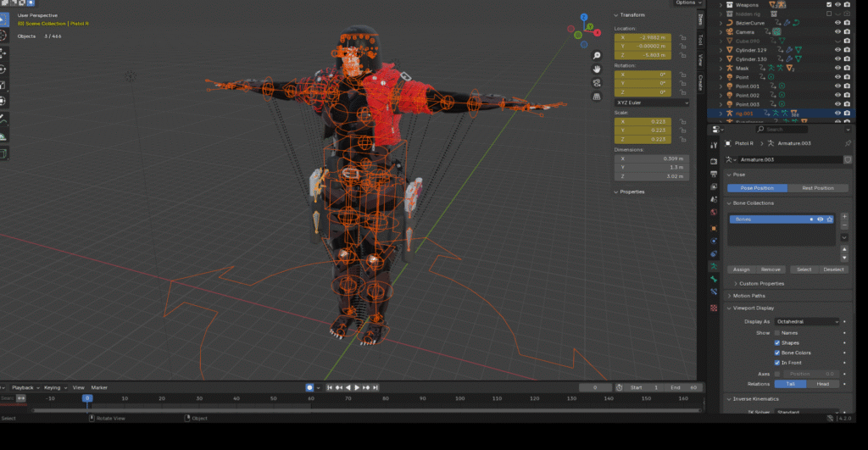The height and width of the screenshot is (450, 868).
Task: Open the Display As Octahedral dropdown
Action: pyautogui.click(x=807, y=322)
